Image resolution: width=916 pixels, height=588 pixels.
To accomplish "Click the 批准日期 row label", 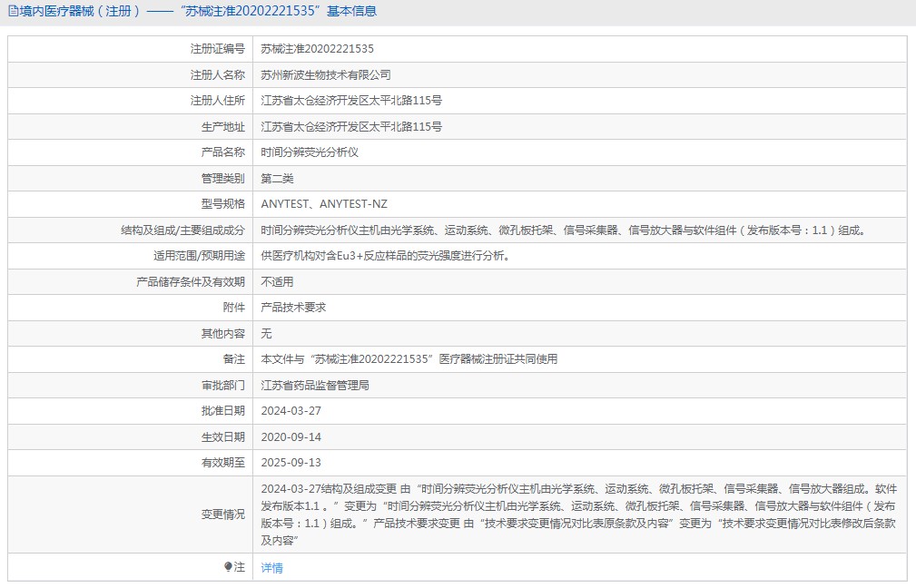I will (x=223, y=411).
